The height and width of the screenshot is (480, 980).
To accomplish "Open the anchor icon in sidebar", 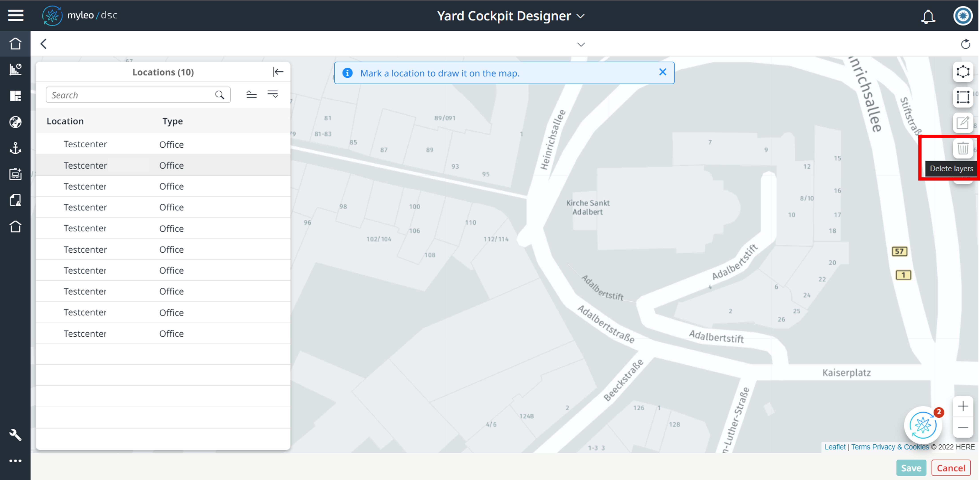I will point(15,148).
